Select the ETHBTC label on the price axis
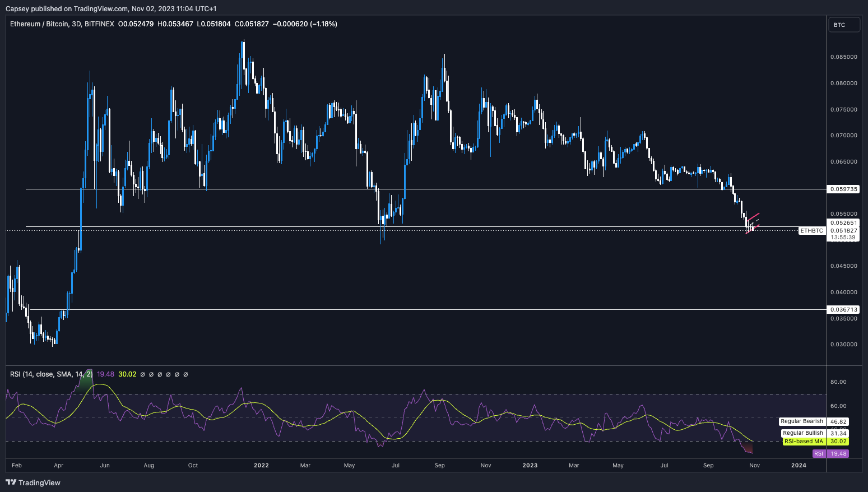 coord(811,230)
